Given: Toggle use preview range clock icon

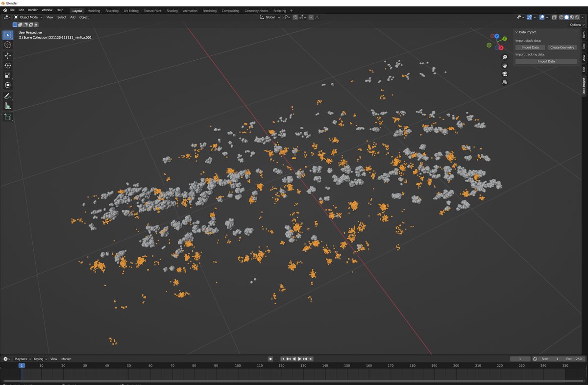Looking at the screenshot, I should (x=535, y=359).
